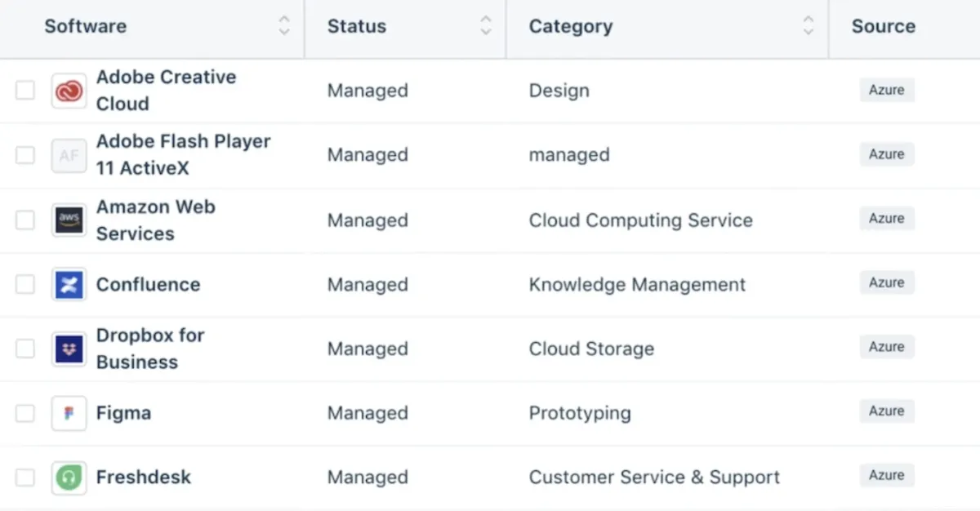Viewport: 980px width, 511px height.
Task: Open Adobe Flash Player 11 ActiveX entry
Action: point(183,155)
